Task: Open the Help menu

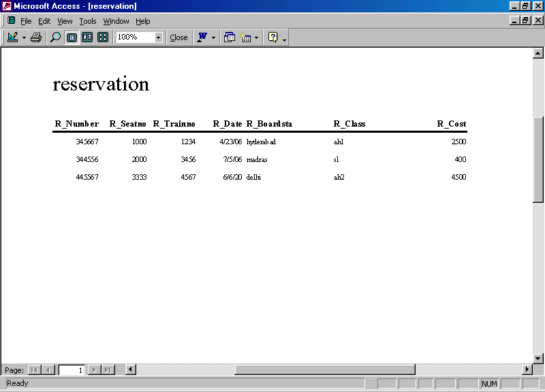Action: coord(143,21)
